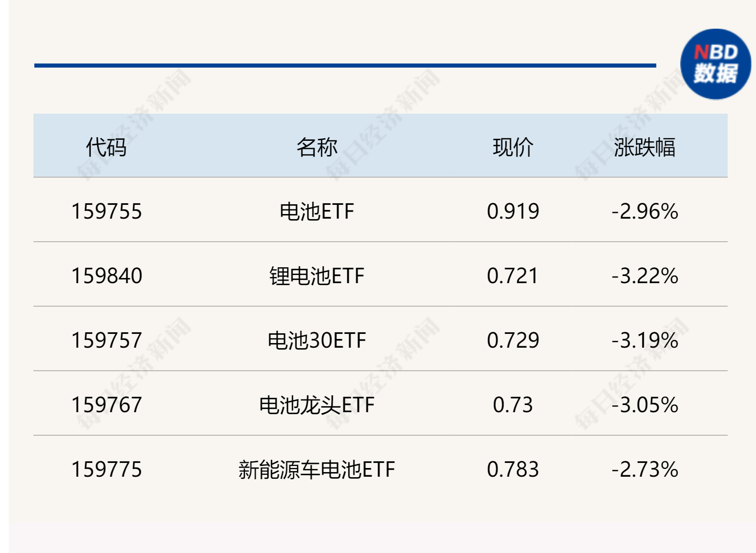756x553 pixels.
Task: Open 电池龙头ETF name entry
Action: click(x=317, y=405)
